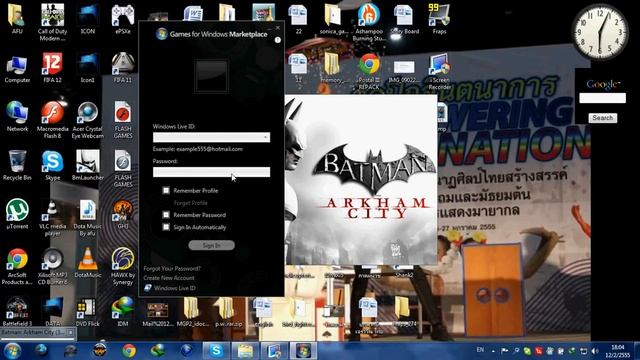Launch FIFA 11 desktop shortcut

(123, 68)
